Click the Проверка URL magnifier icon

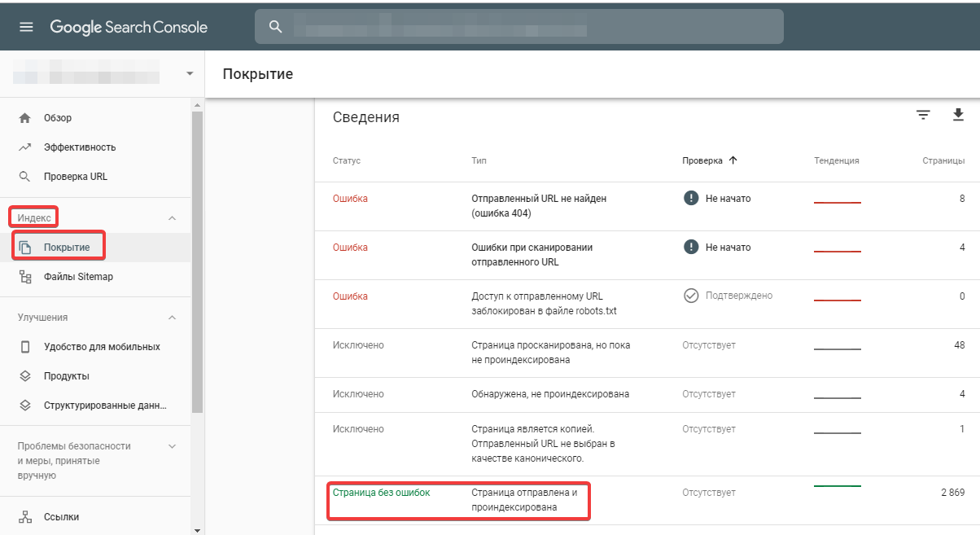24,177
